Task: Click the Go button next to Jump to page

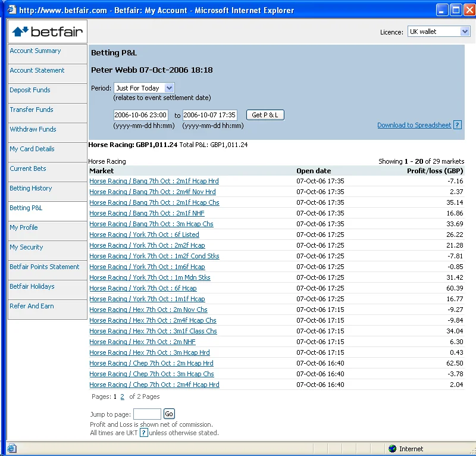Action: pyautogui.click(x=169, y=414)
